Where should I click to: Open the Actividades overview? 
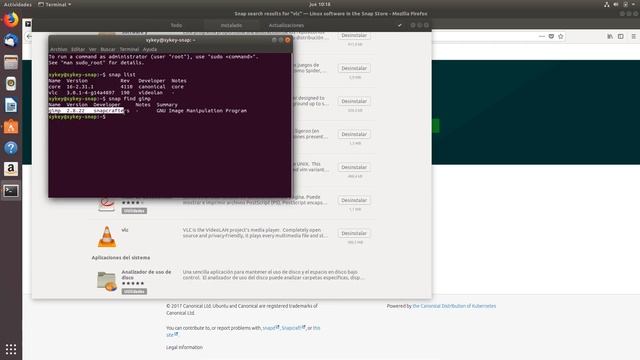[x=18, y=4]
